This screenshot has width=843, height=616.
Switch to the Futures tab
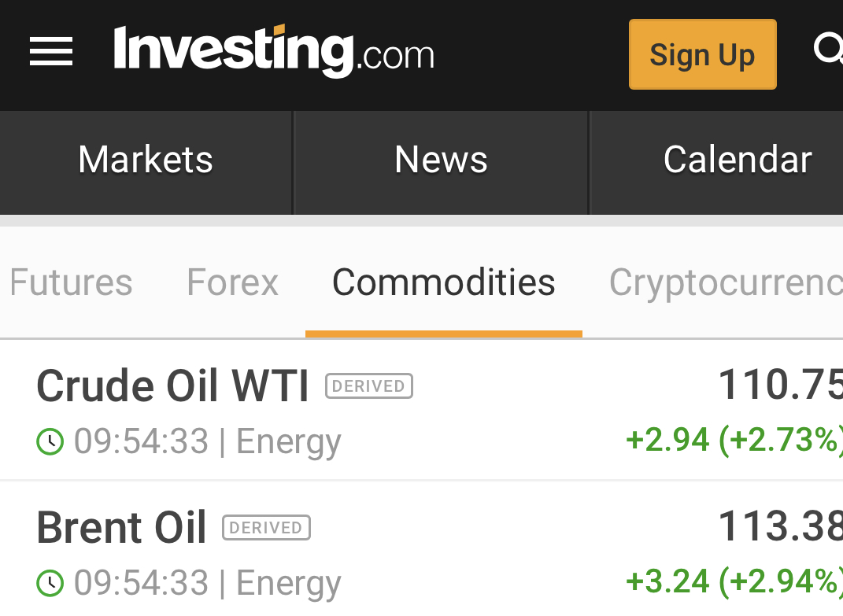[x=71, y=282]
